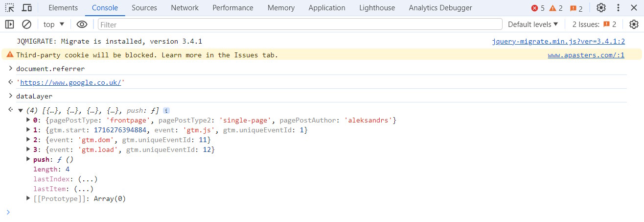Screen dimensions: 644x222
Task: Click the 2 Issues button
Action: click(594, 24)
